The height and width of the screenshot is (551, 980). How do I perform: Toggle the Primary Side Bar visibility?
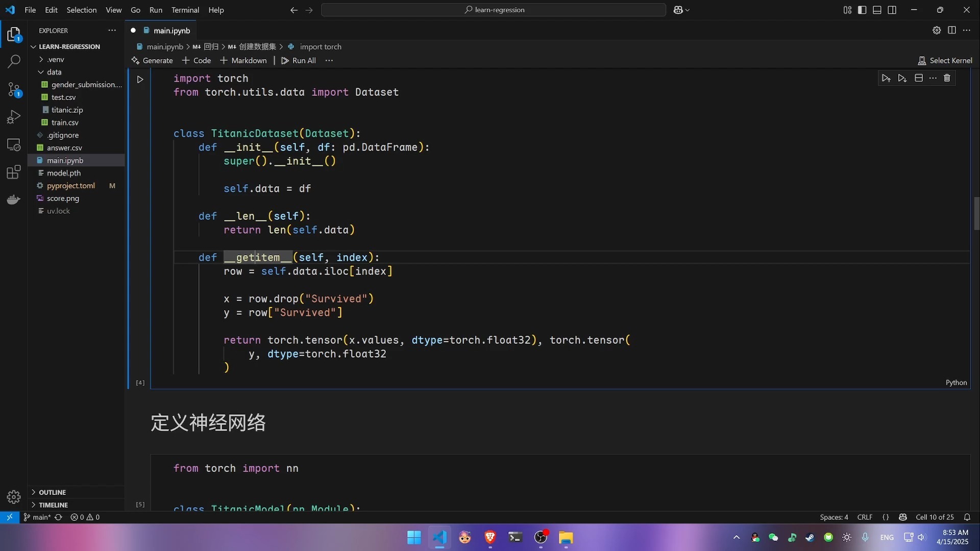[862, 10]
